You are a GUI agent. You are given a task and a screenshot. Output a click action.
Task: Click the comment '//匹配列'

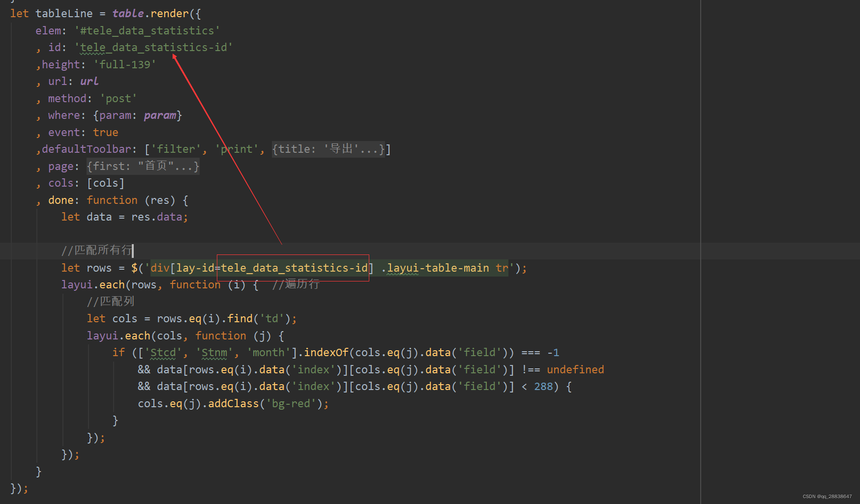[x=111, y=302]
